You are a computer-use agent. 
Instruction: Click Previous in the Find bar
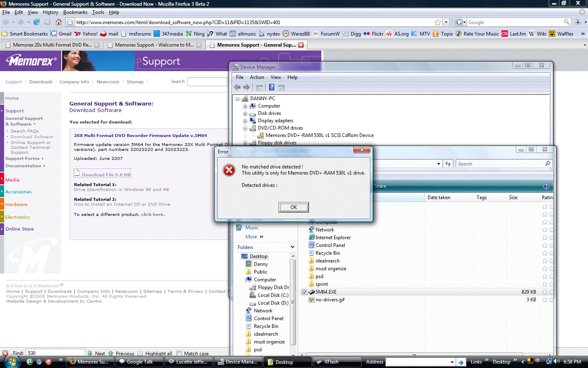click(121, 353)
